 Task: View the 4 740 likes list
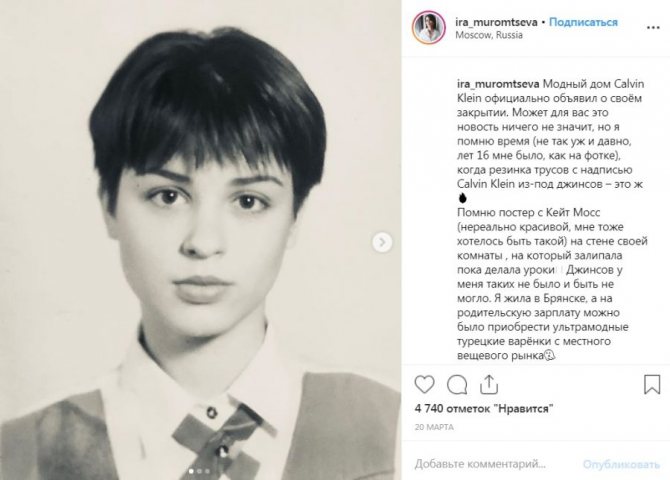pos(484,409)
